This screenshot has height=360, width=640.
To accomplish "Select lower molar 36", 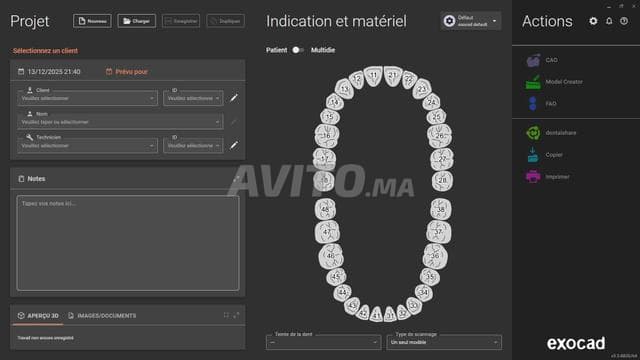I will pyautogui.click(x=435, y=256).
